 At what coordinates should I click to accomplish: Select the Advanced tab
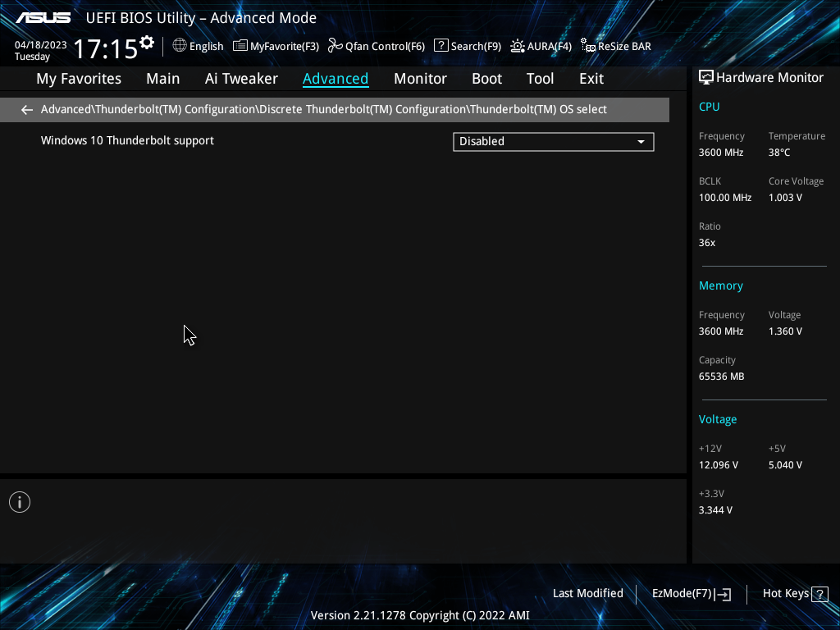(x=336, y=79)
